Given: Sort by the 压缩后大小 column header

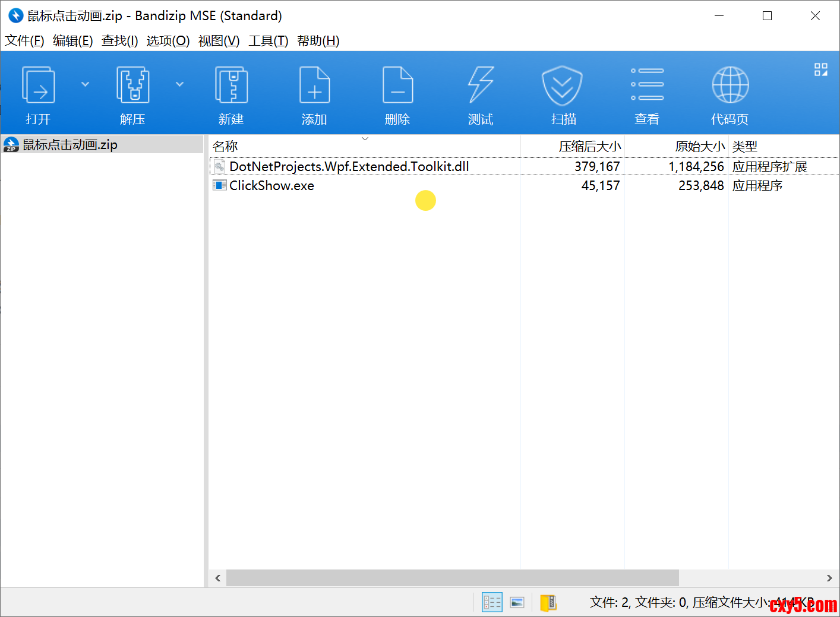Looking at the screenshot, I should coord(589,146).
